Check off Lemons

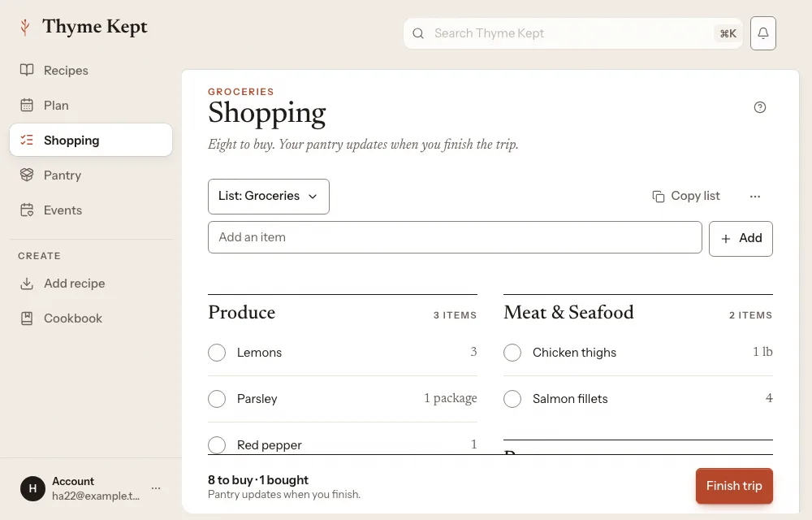coord(217,352)
